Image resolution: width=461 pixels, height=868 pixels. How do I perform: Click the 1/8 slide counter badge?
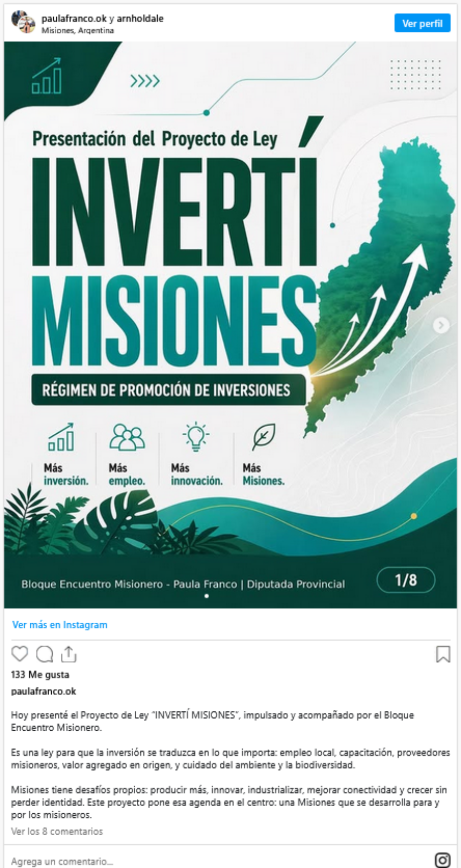[406, 580]
